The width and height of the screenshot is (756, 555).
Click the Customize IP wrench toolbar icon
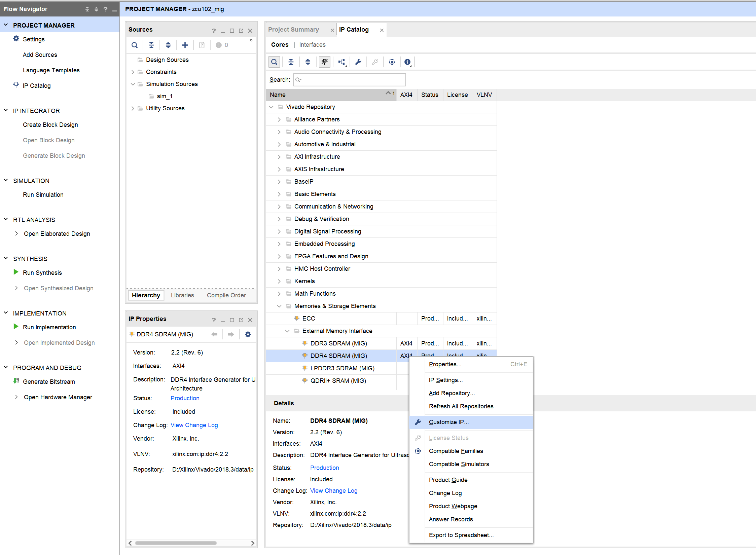tap(358, 62)
